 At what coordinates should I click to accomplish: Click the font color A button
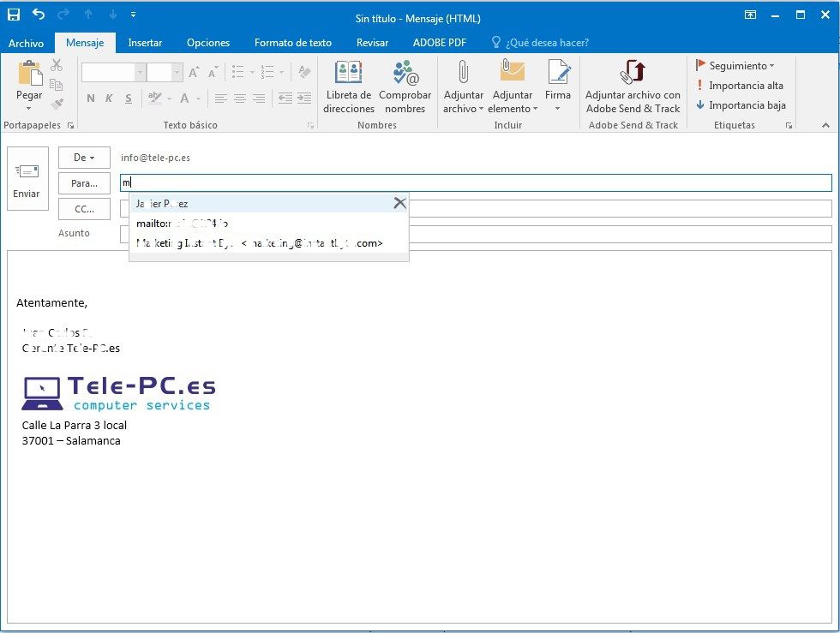[x=184, y=98]
